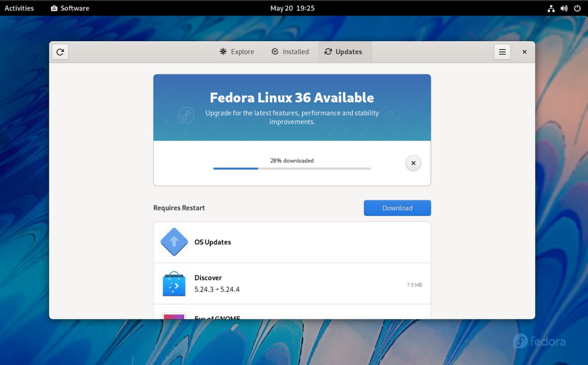This screenshot has width=588, height=365.
Task: Click the network status icon in the top bar
Action: (x=551, y=8)
